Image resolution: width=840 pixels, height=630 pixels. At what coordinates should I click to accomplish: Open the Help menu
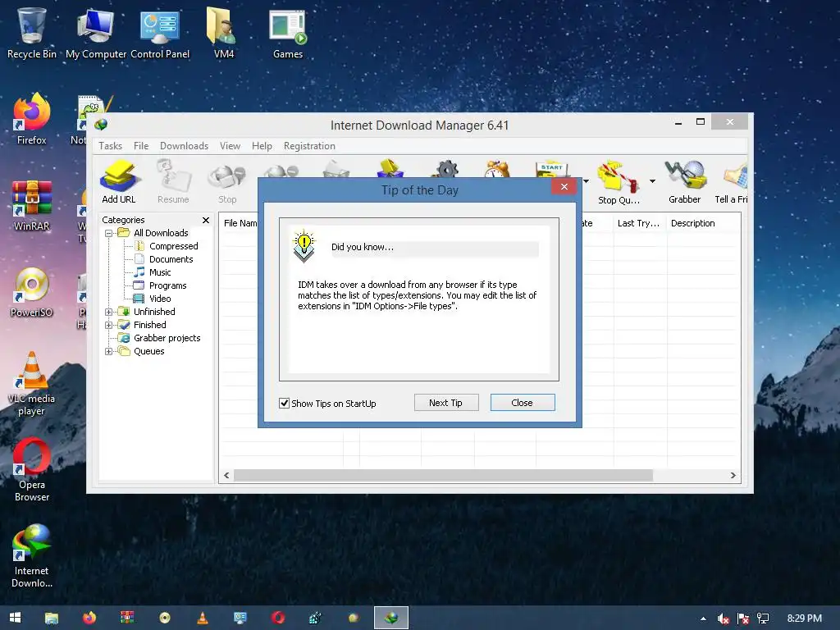tap(262, 146)
